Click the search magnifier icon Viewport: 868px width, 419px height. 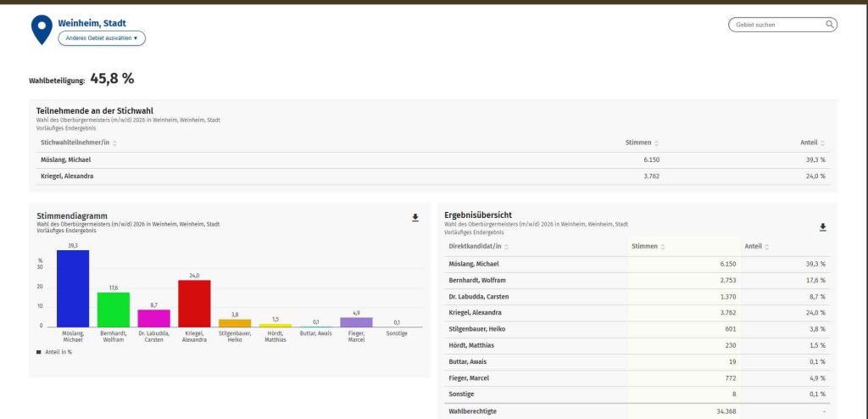829,25
